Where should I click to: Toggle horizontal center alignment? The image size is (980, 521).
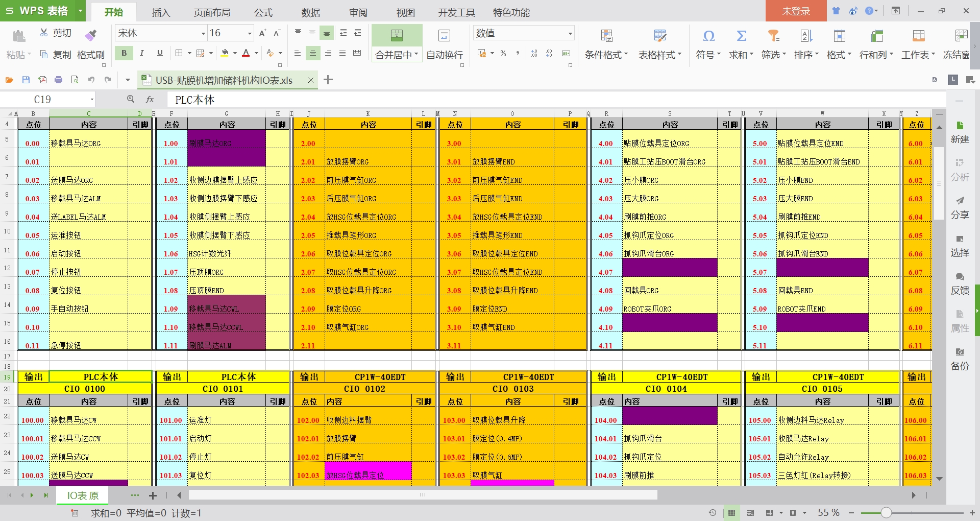point(312,53)
